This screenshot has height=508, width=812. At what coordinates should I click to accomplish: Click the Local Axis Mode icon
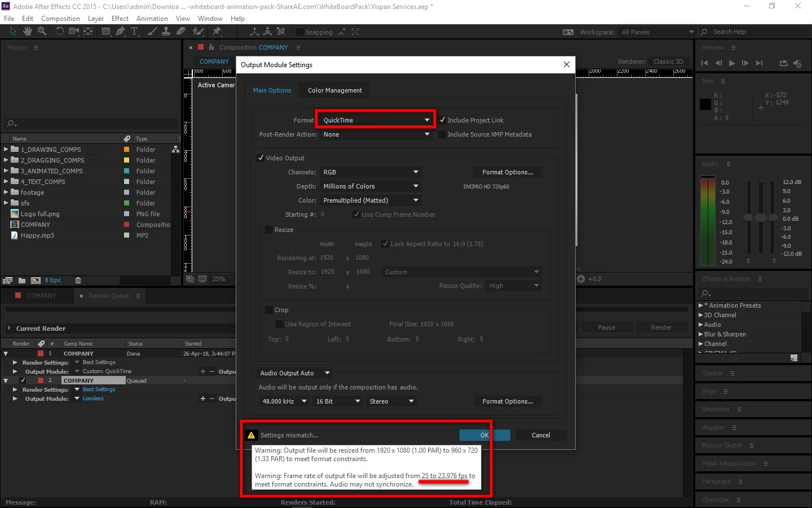tap(254, 32)
